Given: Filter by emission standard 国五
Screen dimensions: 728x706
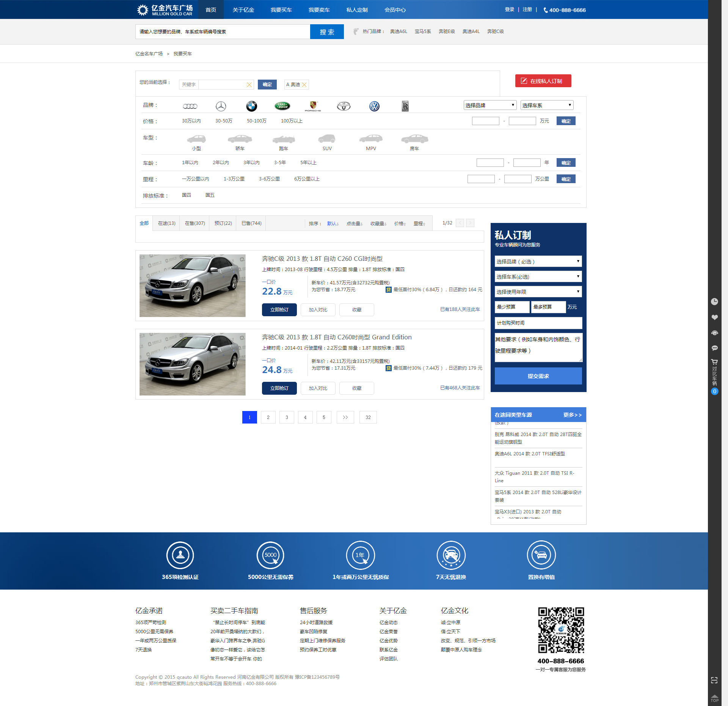Looking at the screenshot, I should tap(210, 195).
